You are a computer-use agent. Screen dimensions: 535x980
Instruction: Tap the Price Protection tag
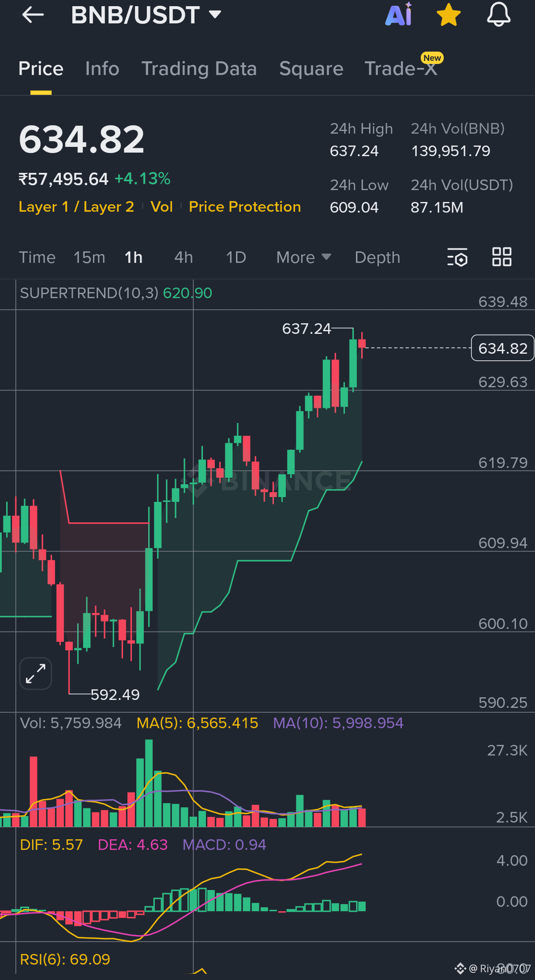click(245, 207)
